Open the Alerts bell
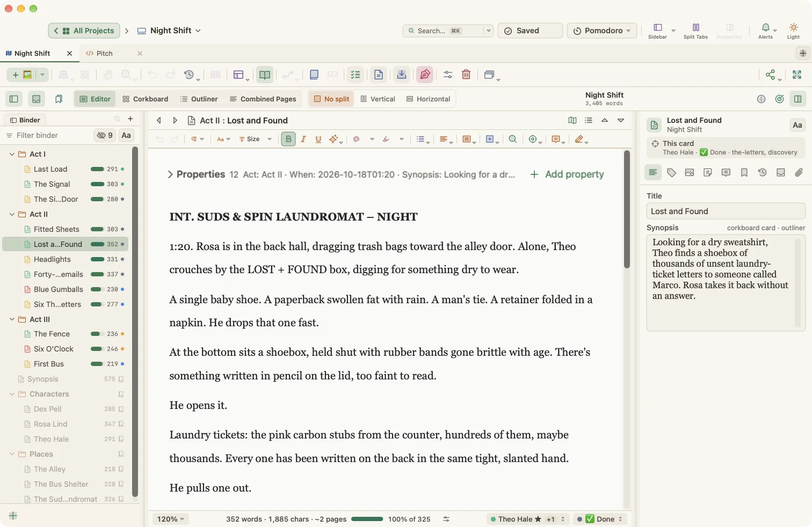The image size is (812, 527). coord(766,31)
